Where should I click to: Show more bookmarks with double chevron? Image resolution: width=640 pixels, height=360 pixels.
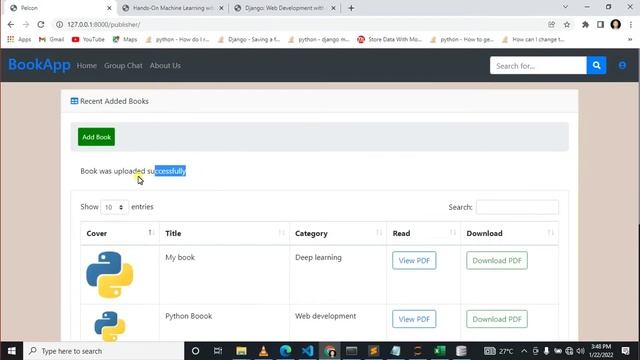(630, 40)
